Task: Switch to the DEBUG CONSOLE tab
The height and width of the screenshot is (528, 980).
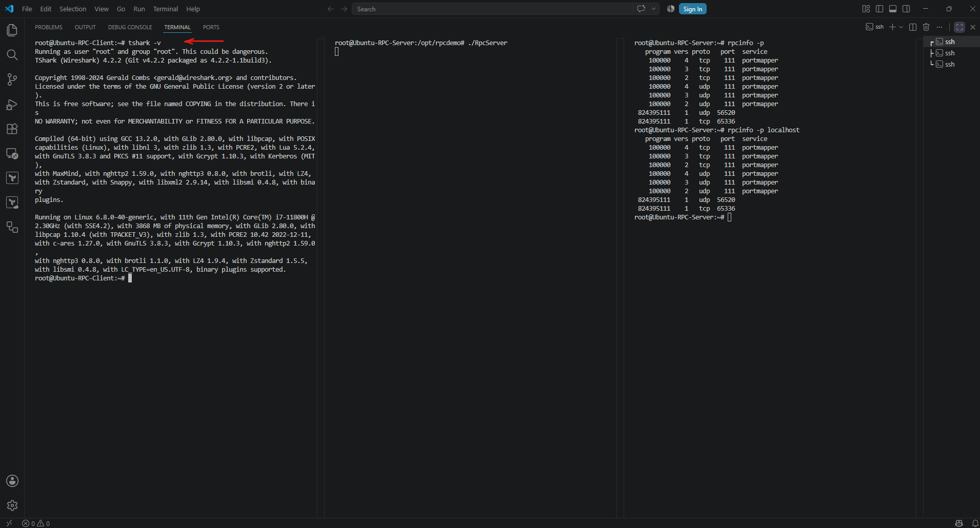Action: (x=130, y=27)
